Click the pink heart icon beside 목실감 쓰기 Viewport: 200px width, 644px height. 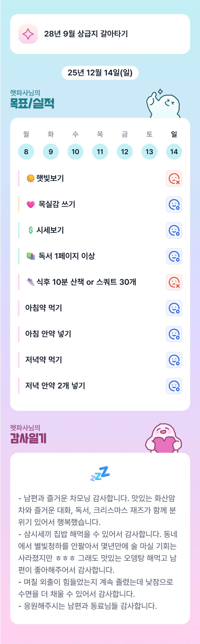(x=30, y=204)
